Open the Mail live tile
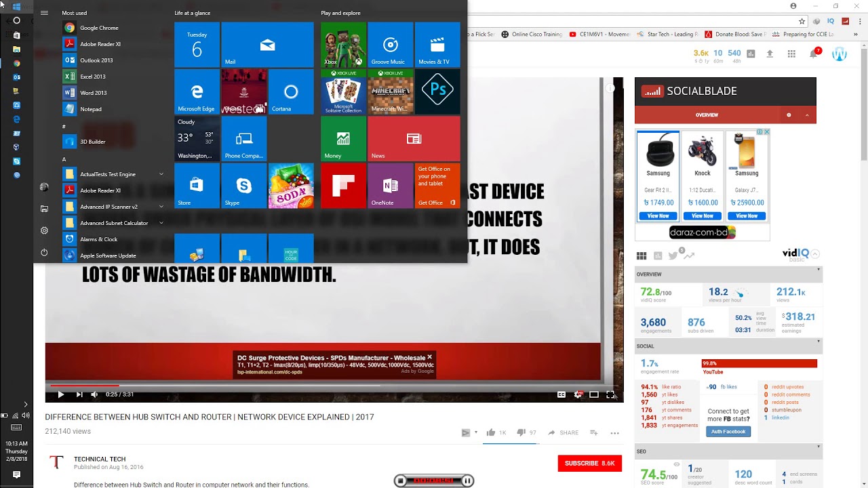Viewport: 868px width, 488px height. [x=267, y=45]
